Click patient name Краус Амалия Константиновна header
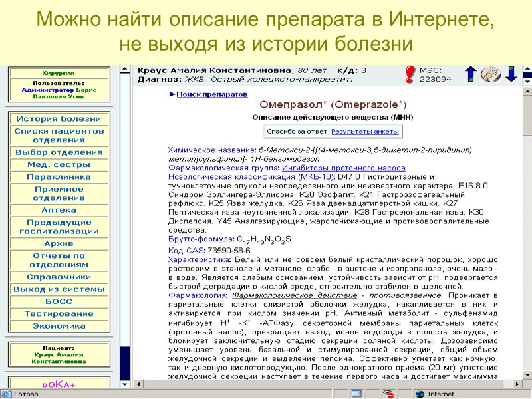Viewport: 532px width, 399px height. pyautogui.click(x=214, y=70)
